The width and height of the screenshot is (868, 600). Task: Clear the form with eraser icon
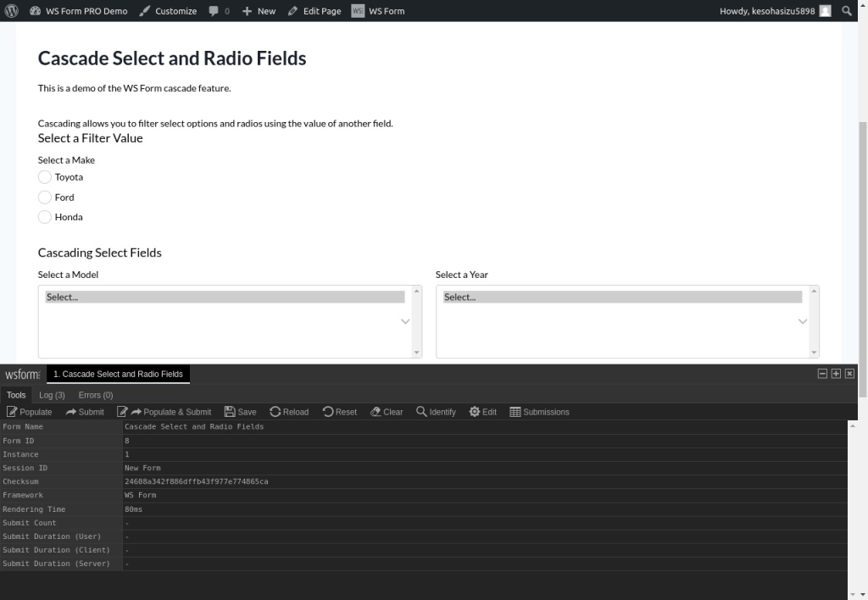point(376,412)
